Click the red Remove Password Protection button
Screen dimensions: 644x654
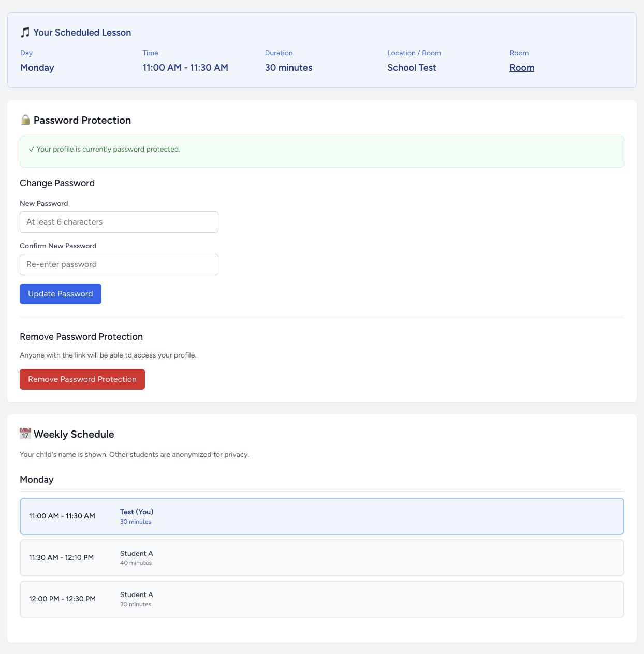coord(82,379)
